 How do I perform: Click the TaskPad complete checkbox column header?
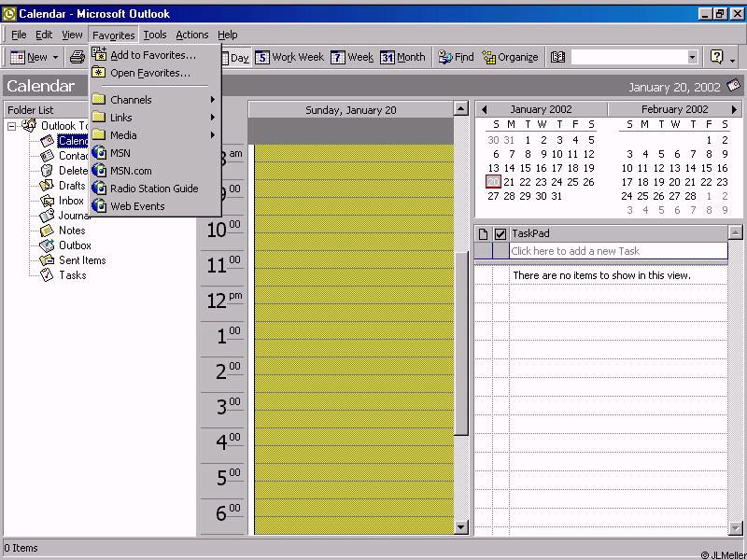[500, 233]
